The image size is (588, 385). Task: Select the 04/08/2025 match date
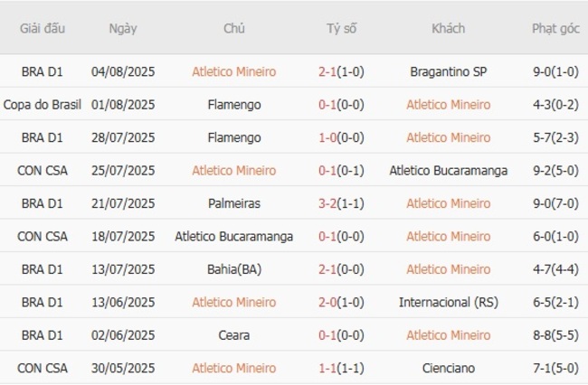(123, 71)
